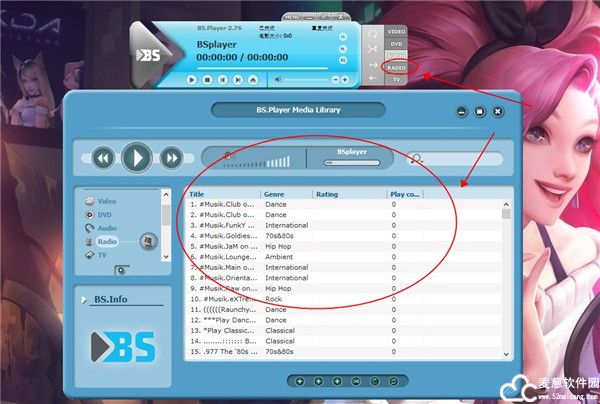Select station 3. #Musik.FunkY
Viewport: 600px width, 404px height.
(x=344, y=226)
